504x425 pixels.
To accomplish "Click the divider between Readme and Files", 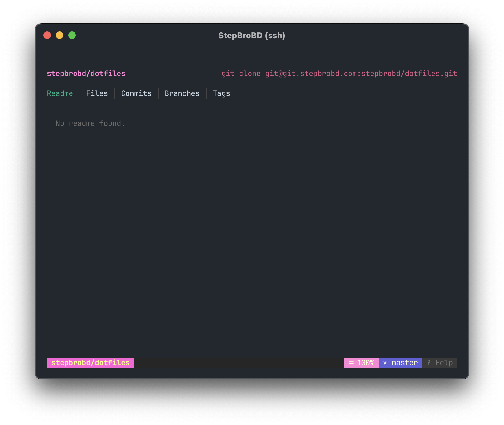I will 80,93.
